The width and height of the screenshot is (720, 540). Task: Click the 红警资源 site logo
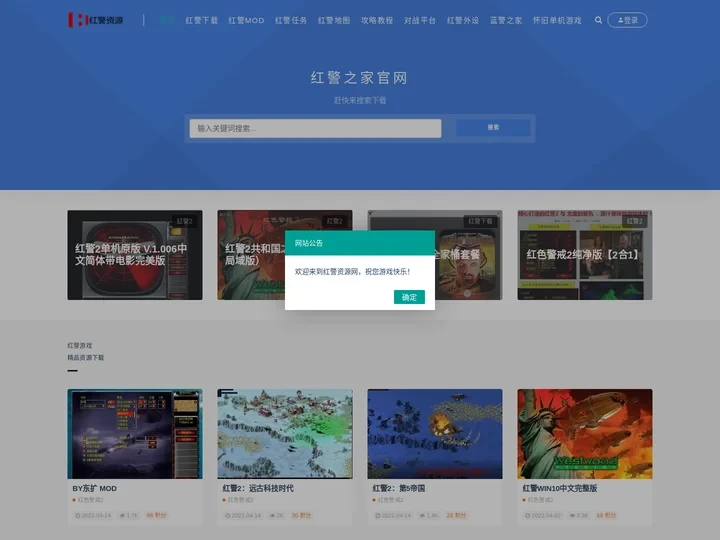(96, 20)
